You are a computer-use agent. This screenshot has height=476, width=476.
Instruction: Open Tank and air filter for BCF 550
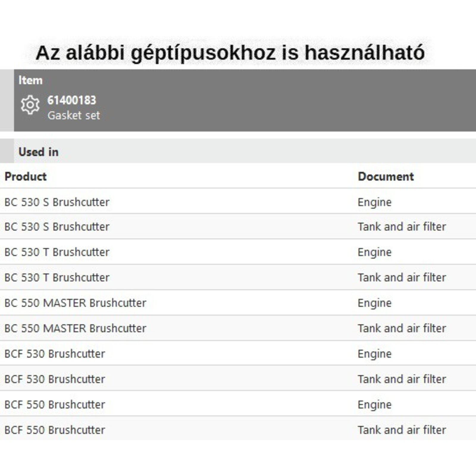point(402,430)
